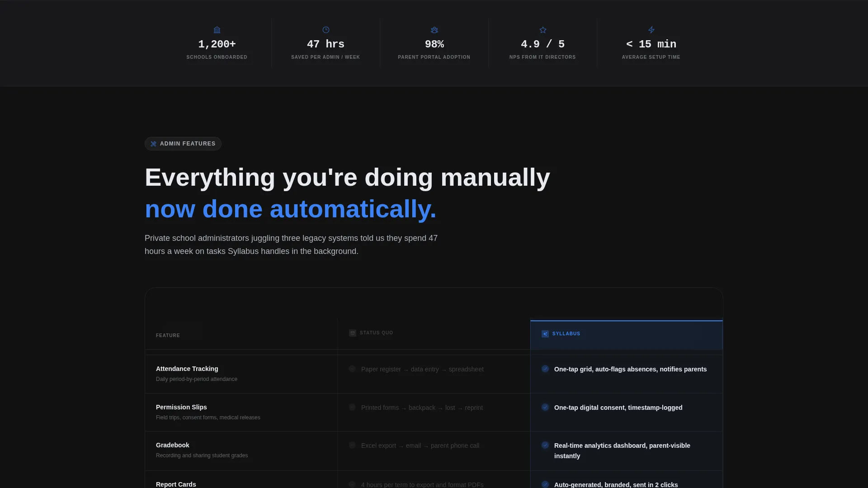Click the Private school administrators paragraph
This screenshot has width=868, height=488.
pos(291,244)
